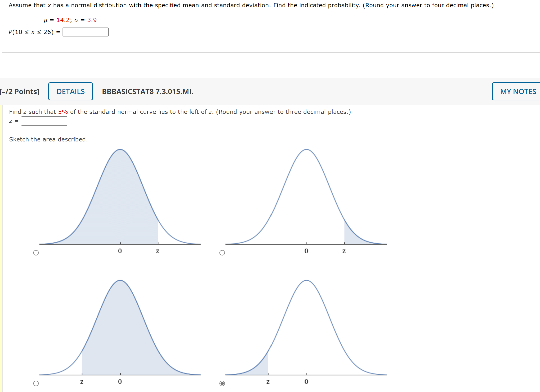Click the z = answer input field

click(x=44, y=121)
